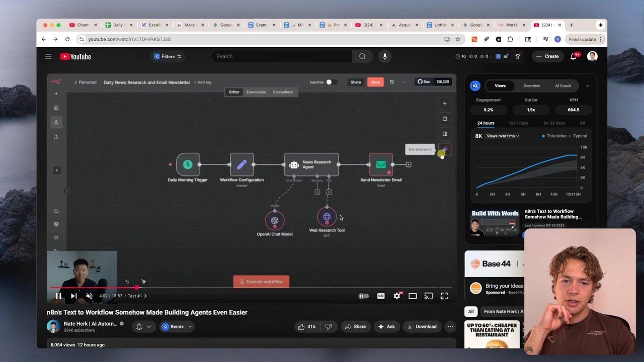Open workflow history clock icon
This screenshot has width=644, height=362.
pos(392,82)
